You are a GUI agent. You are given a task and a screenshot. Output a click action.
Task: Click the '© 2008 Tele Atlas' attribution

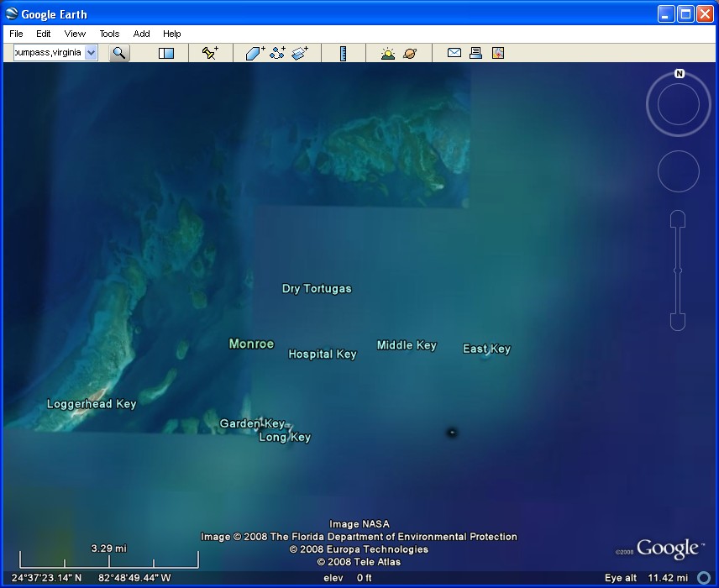point(359,562)
